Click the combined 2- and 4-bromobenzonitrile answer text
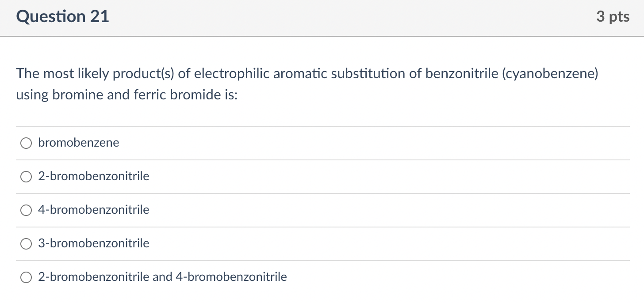Image resolution: width=644 pixels, height=303 pixels. (162, 277)
